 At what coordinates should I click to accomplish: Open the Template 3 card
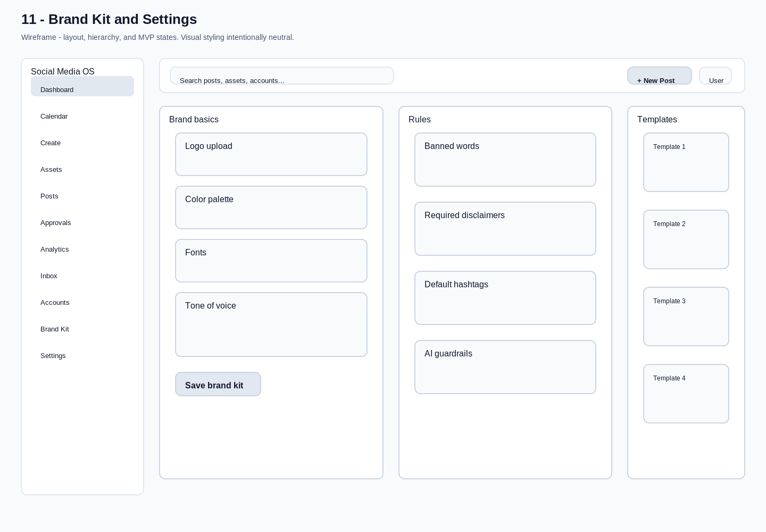tap(686, 317)
